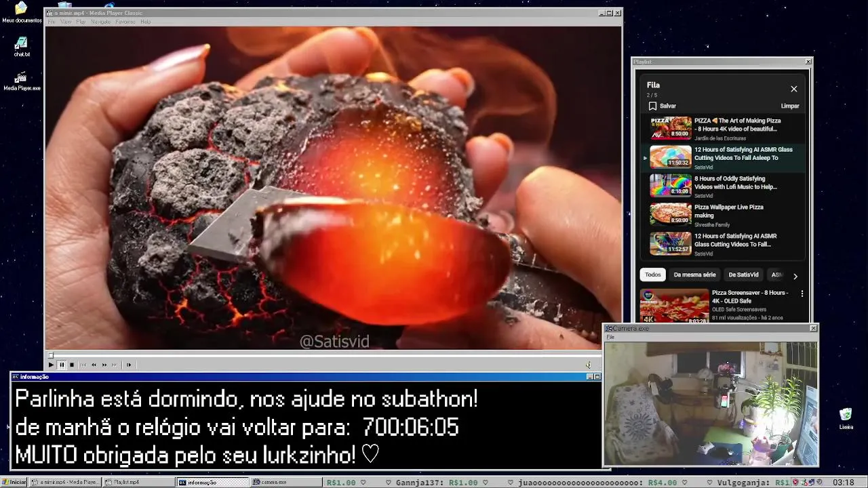Open the File menu in Camera.exe window
Viewport: 868px width, 488px height.
tap(610, 337)
